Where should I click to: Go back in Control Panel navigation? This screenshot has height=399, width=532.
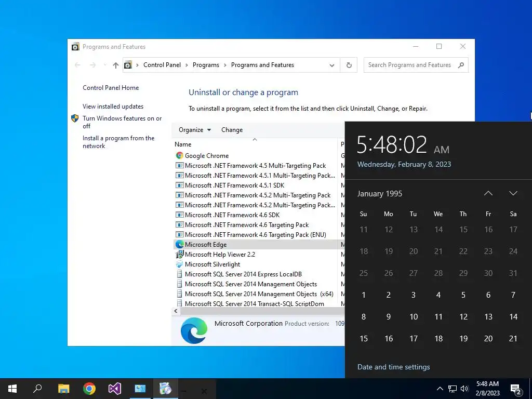pyautogui.click(x=78, y=65)
